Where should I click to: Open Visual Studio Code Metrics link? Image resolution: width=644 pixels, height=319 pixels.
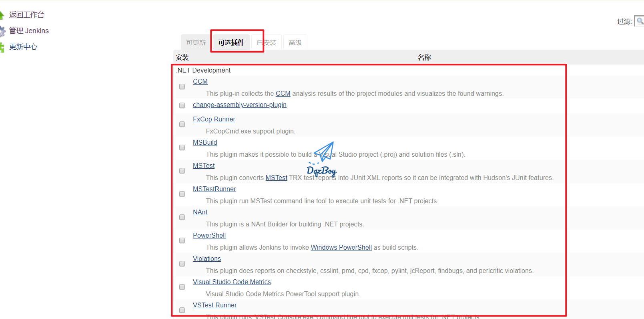[x=232, y=282]
